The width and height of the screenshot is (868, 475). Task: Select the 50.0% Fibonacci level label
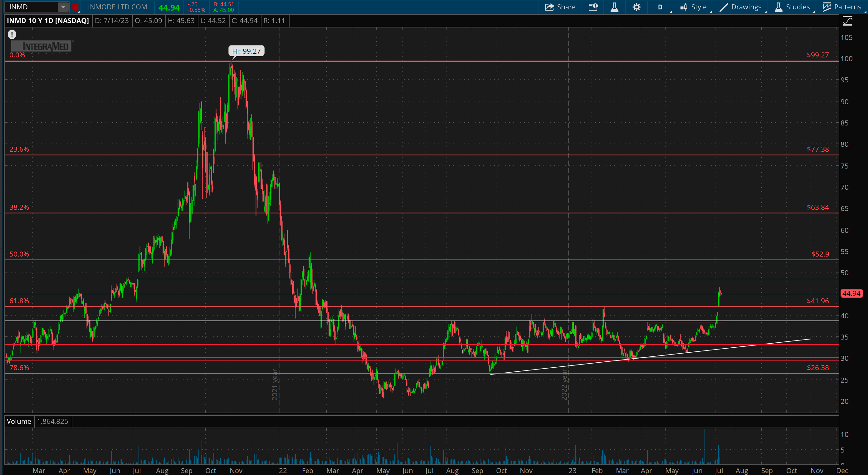19,254
